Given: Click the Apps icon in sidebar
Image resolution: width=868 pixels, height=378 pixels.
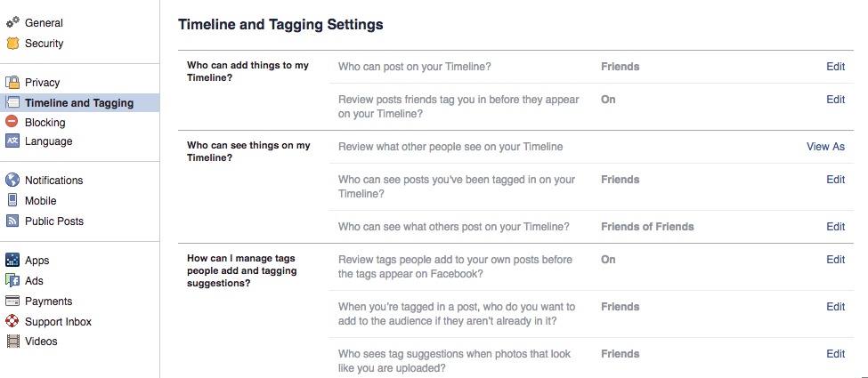Looking at the screenshot, I should (x=12, y=260).
